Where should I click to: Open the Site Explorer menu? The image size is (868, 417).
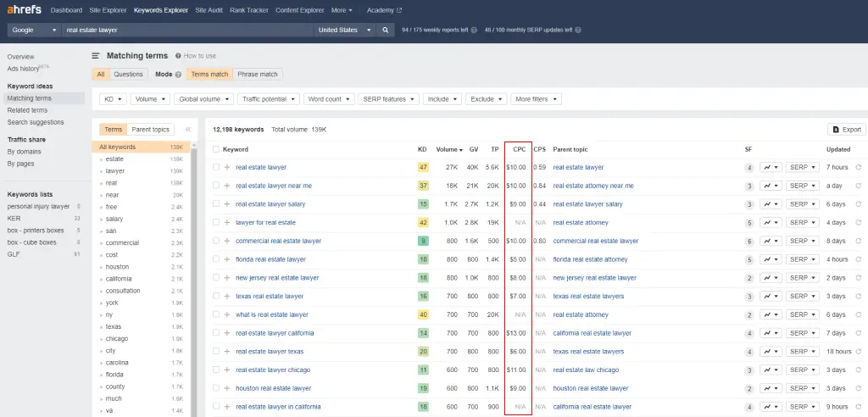[x=108, y=10]
